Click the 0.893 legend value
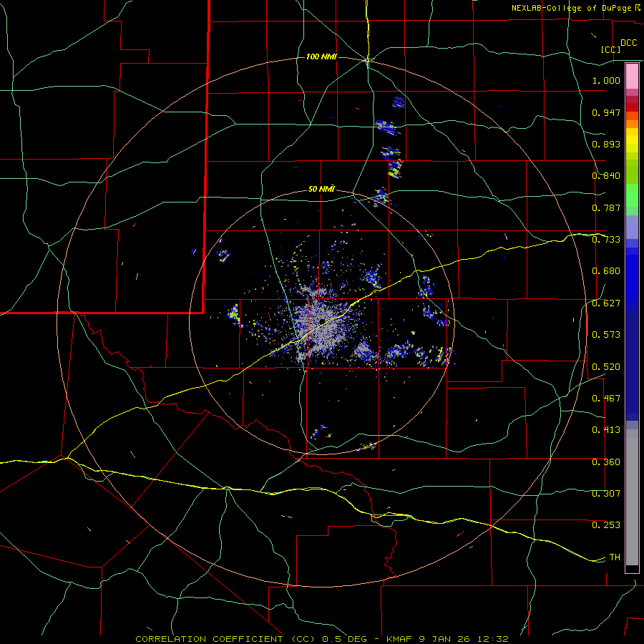The width and height of the screenshot is (644, 644). [x=606, y=144]
